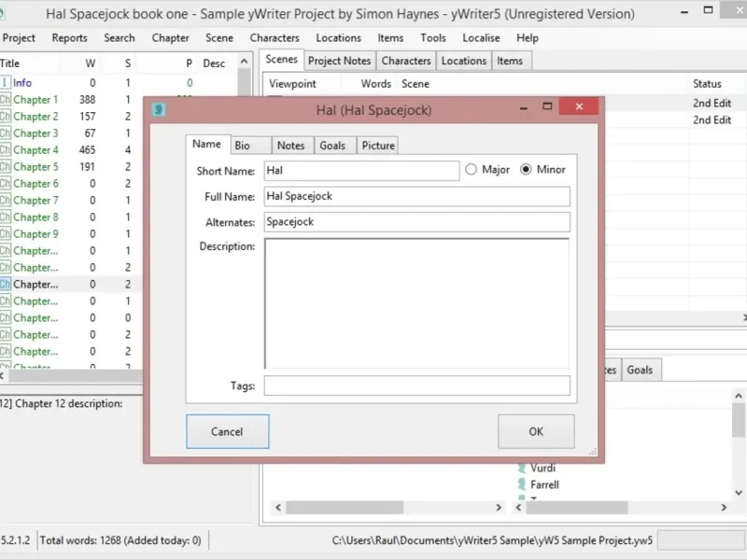
Task: Select the Minor radio button
Action: 526,170
